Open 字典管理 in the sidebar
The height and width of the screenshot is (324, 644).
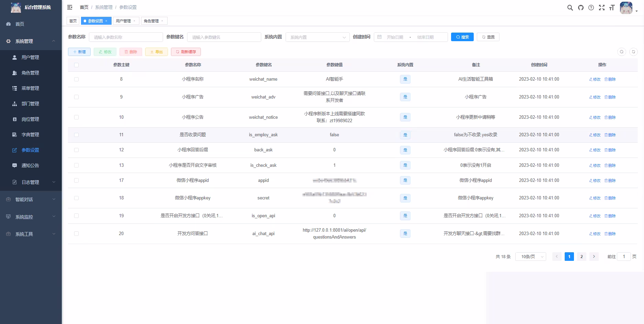click(31, 135)
